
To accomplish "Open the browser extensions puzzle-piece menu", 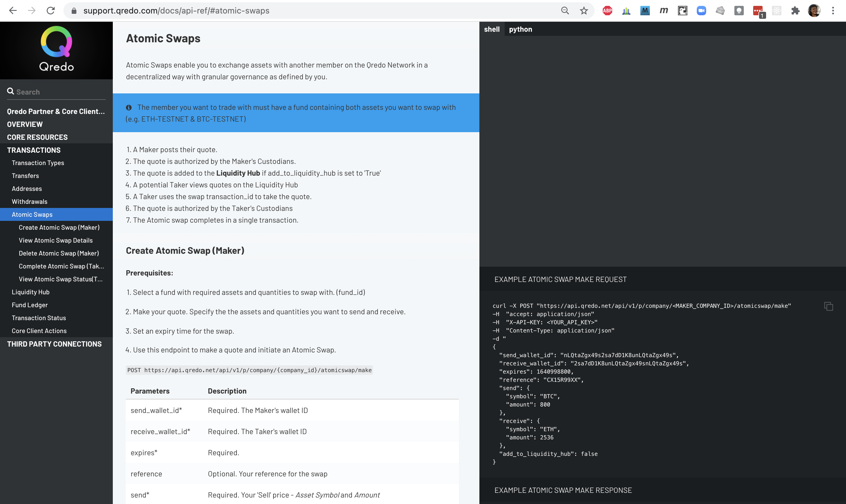I will coord(795,11).
